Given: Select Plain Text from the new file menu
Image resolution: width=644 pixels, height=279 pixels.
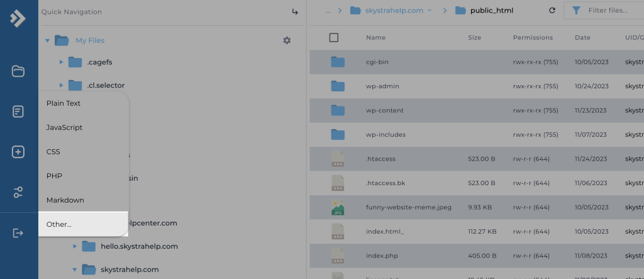Looking at the screenshot, I should click(64, 103).
